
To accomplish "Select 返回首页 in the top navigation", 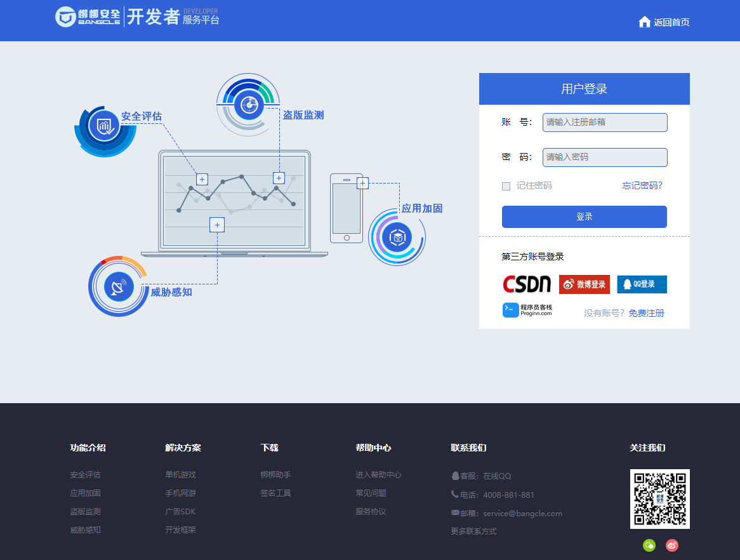I will click(x=670, y=22).
